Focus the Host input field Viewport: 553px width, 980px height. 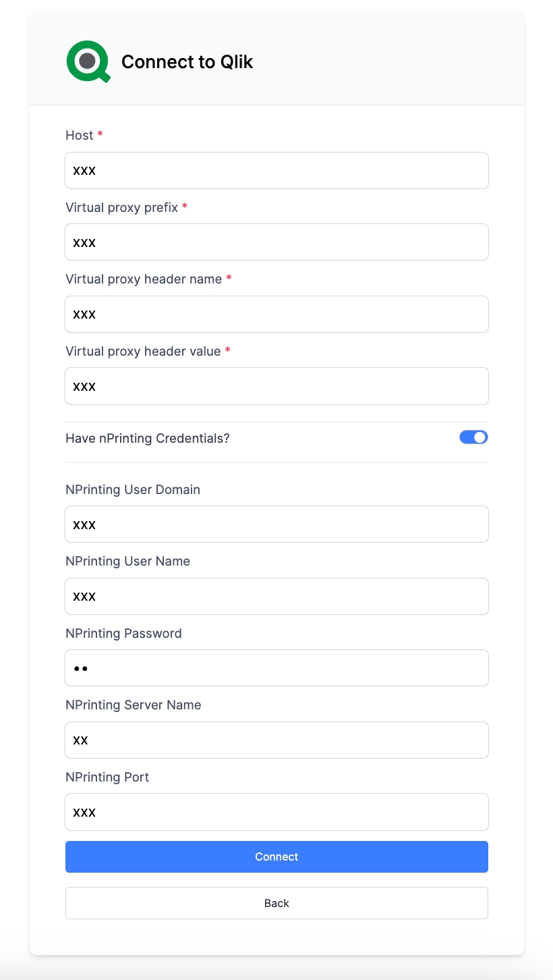click(x=276, y=170)
